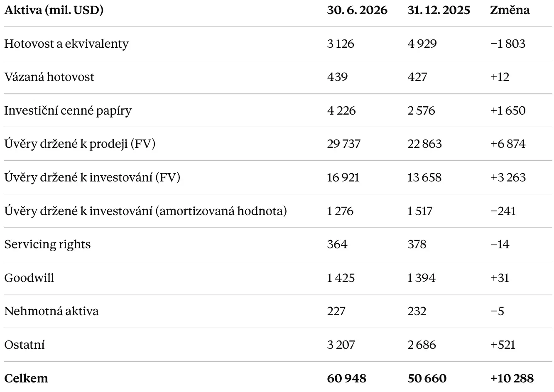554x392 pixels.
Task: Click the '31. 12. 2025' column header
Action: pos(439,10)
